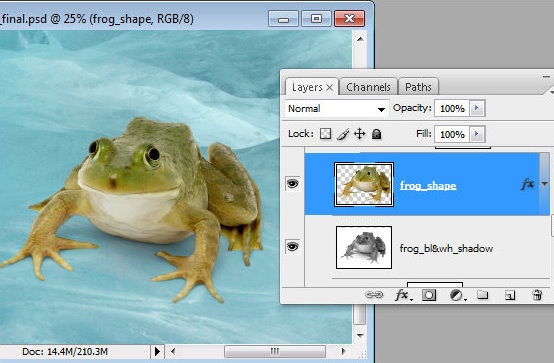
Task: Lock layer position
Action: [x=359, y=134]
